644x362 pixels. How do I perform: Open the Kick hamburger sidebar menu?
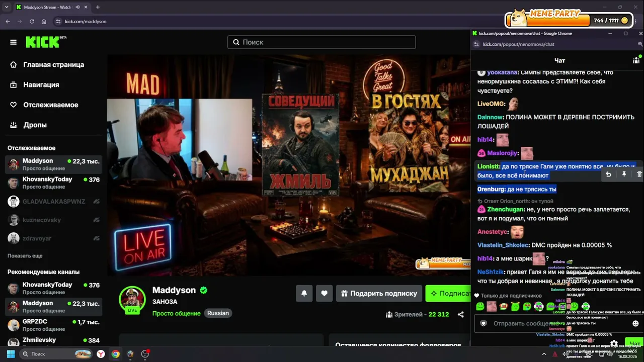coord(13,42)
